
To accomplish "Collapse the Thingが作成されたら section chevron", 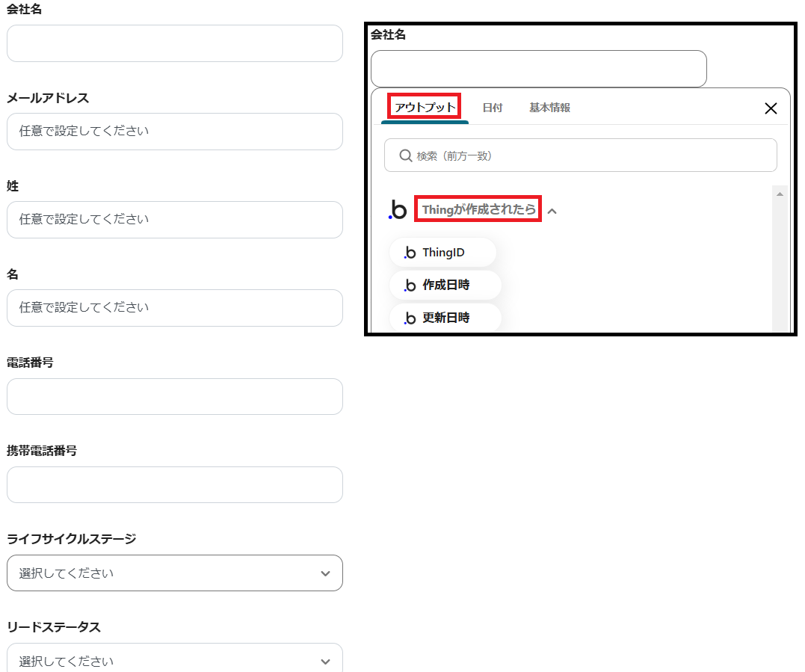I will [x=552, y=211].
